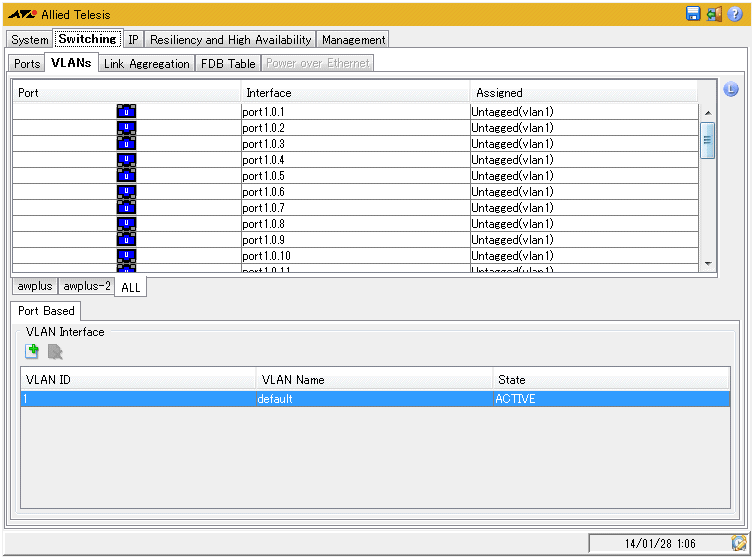Click the add VLAN icon
The image size is (752, 557).
coord(32,351)
